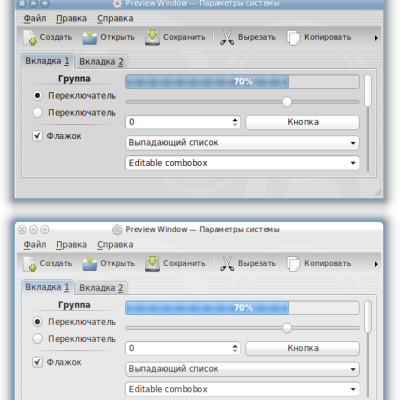Click the slider handle in the lower window
Image resolution: width=400 pixels, height=400 pixels.
click(x=287, y=328)
